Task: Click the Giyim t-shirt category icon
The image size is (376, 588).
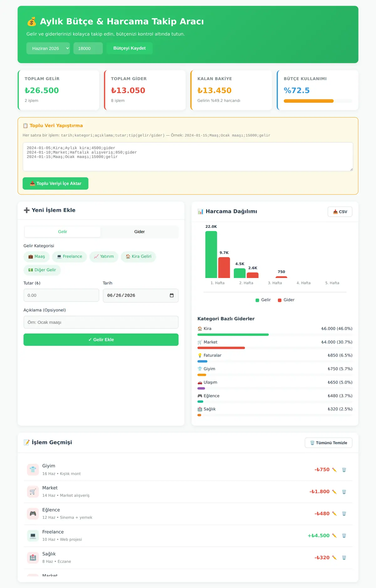Action: pos(33,470)
